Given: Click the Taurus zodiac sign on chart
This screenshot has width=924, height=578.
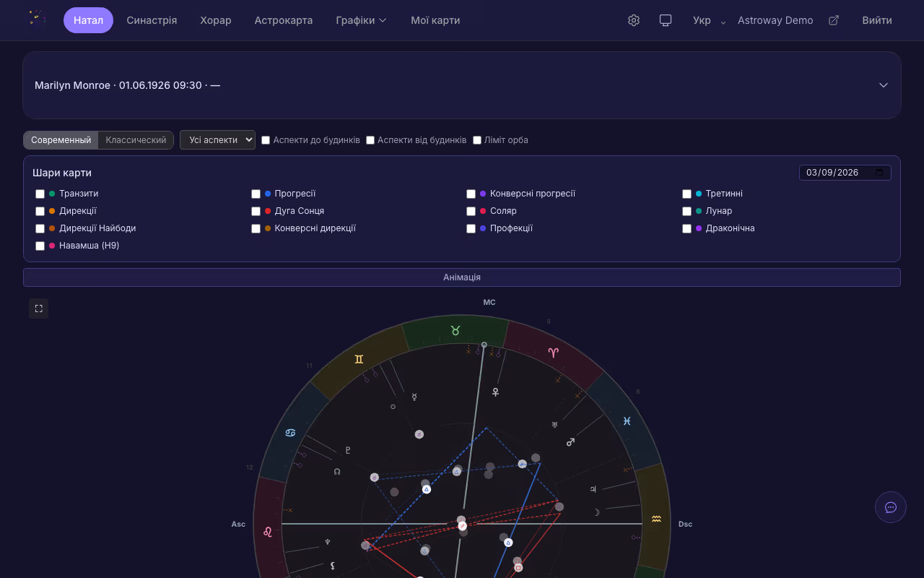Looking at the screenshot, I should (x=455, y=331).
